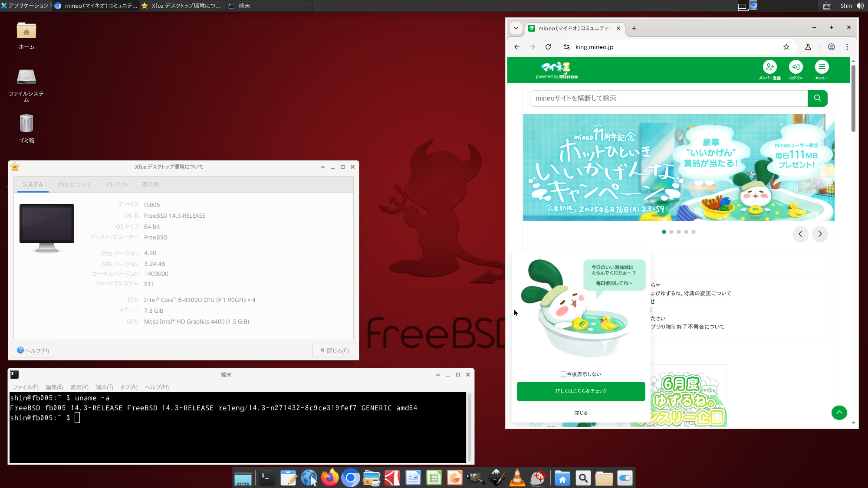Select the second carousel dot indicator

pyautogui.click(x=671, y=232)
